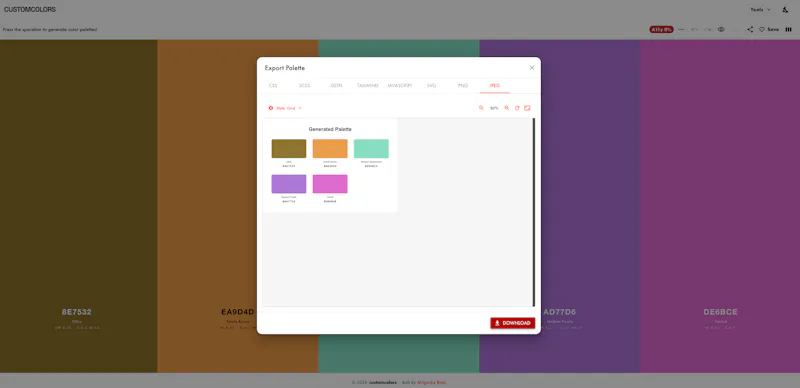
Task: Click the purple swatch in Generated Palette
Action: 289,184
